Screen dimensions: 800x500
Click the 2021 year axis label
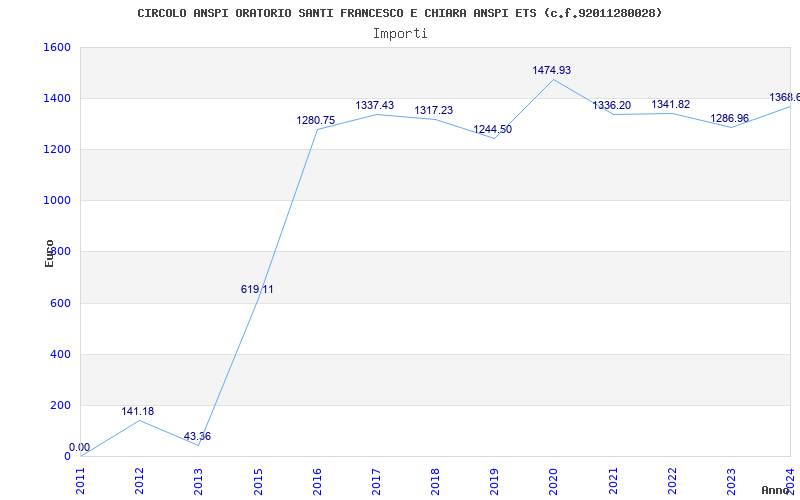613,481
